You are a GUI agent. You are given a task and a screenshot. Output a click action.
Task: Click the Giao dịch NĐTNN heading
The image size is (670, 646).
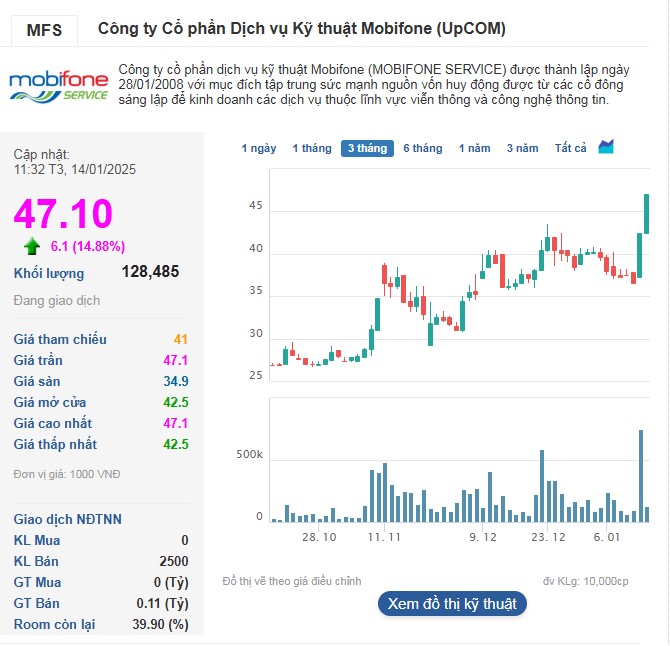pyautogui.click(x=68, y=519)
